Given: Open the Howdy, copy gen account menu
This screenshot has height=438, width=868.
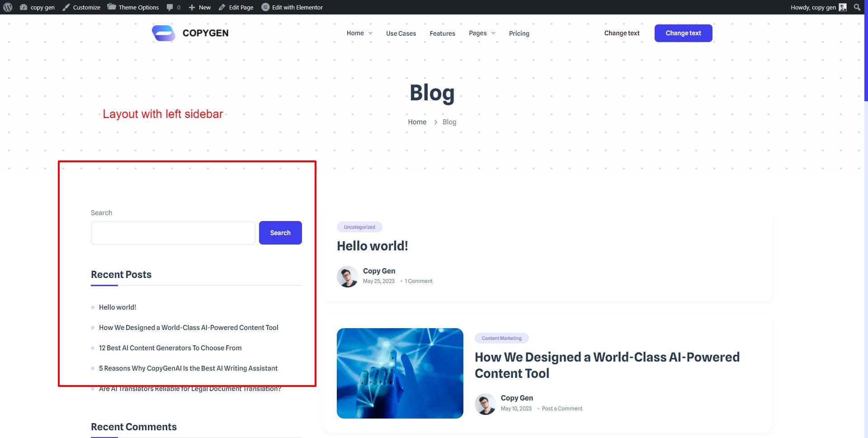Looking at the screenshot, I should coord(818,7).
